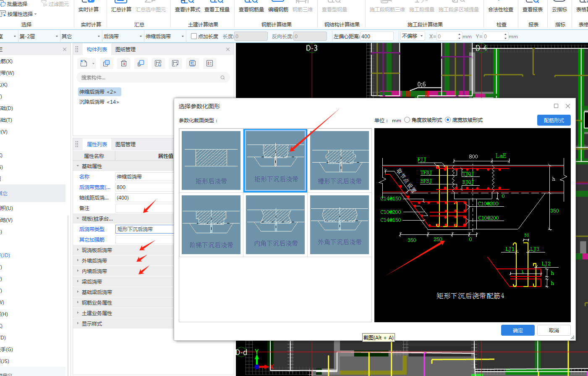Click the property list panel drag handle
Image resolution: width=588 pixels, height=376 pixels.
pyautogui.click(x=77, y=144)
